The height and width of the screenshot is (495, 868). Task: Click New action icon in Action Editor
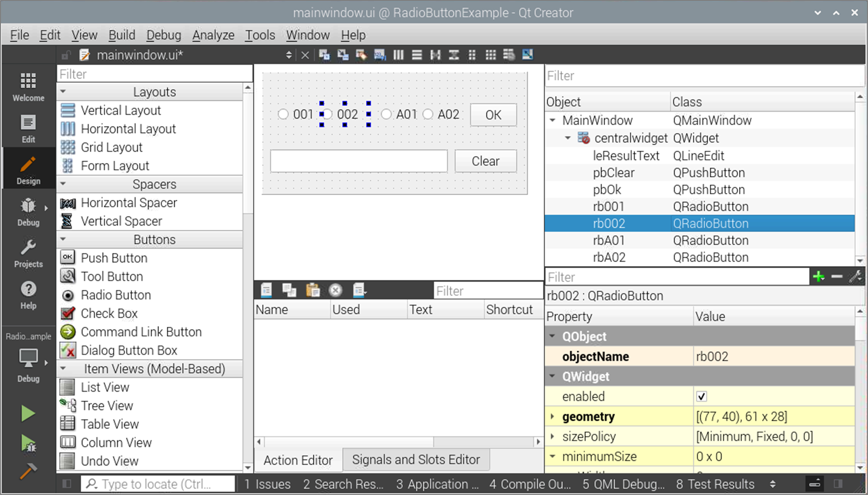pos(266,291)
